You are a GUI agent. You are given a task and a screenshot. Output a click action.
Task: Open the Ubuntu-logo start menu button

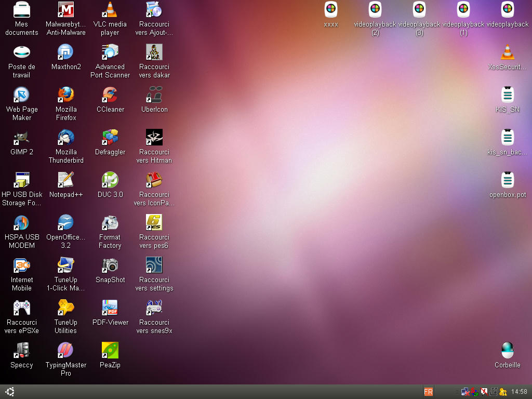point(10,392)
